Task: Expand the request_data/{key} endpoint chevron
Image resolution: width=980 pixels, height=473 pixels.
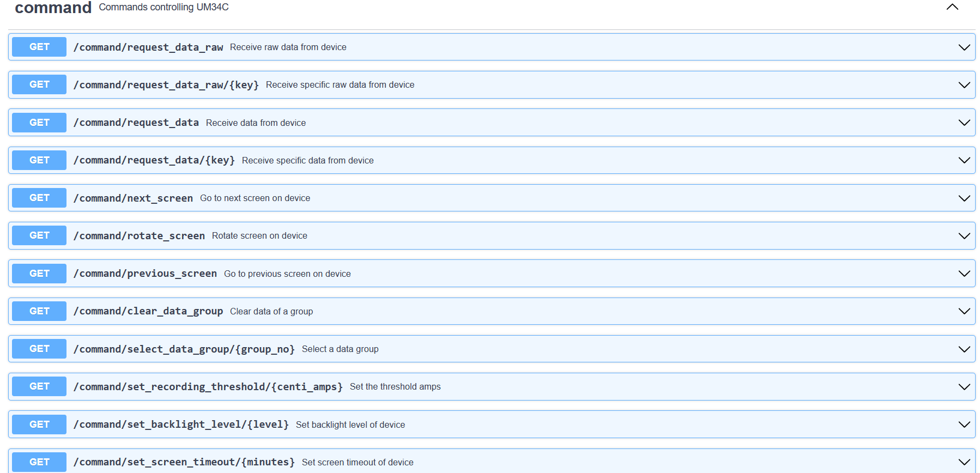Action: pos(964,160)
